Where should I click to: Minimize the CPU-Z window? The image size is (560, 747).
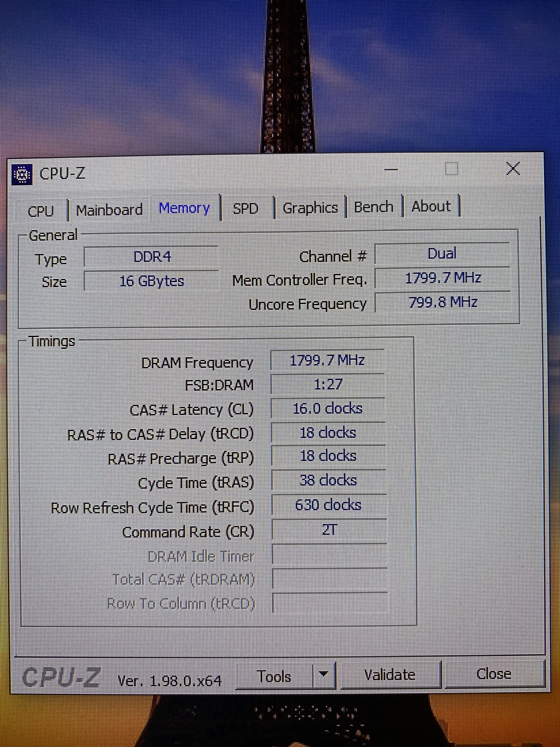(x=391, y=170)
